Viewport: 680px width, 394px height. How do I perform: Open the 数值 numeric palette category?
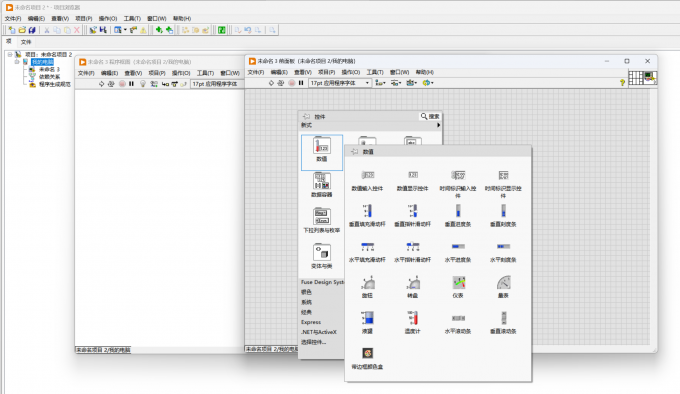click(x=322, y=152)
